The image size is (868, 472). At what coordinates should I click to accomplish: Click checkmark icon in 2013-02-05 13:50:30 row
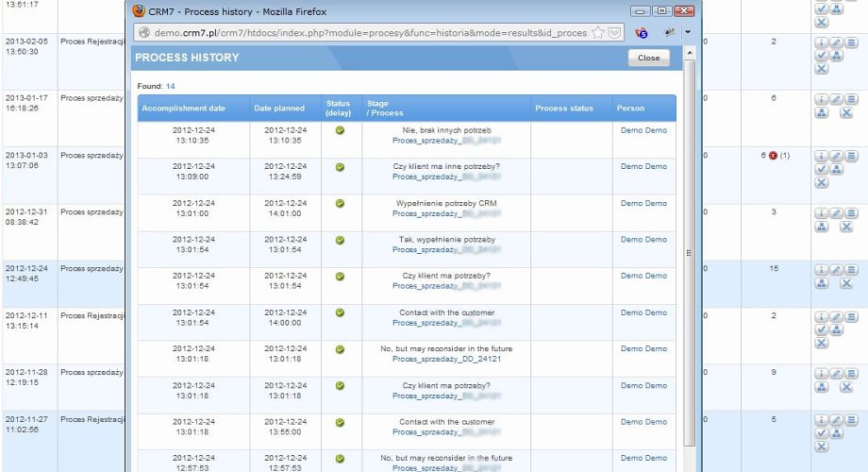[821, 56]
